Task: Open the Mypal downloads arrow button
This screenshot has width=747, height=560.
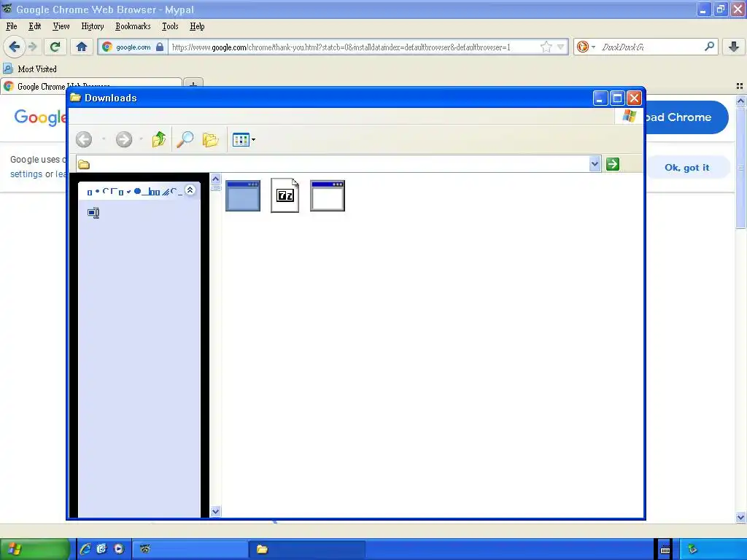Action: pyautogui.click(x=734, y=47)
